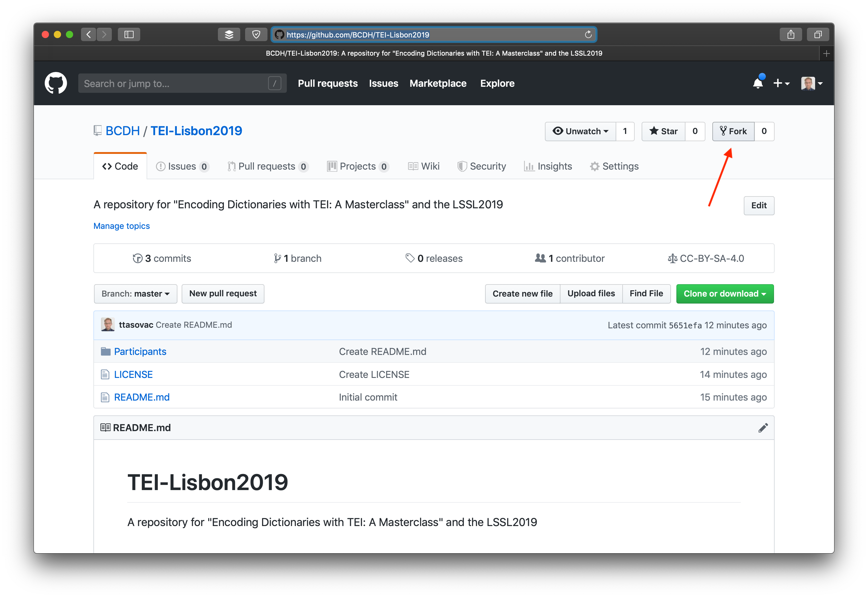The height and width of the screenshot is (598, 868).
Task: View the 1 branch list
Action: click(x=298, y=258)
